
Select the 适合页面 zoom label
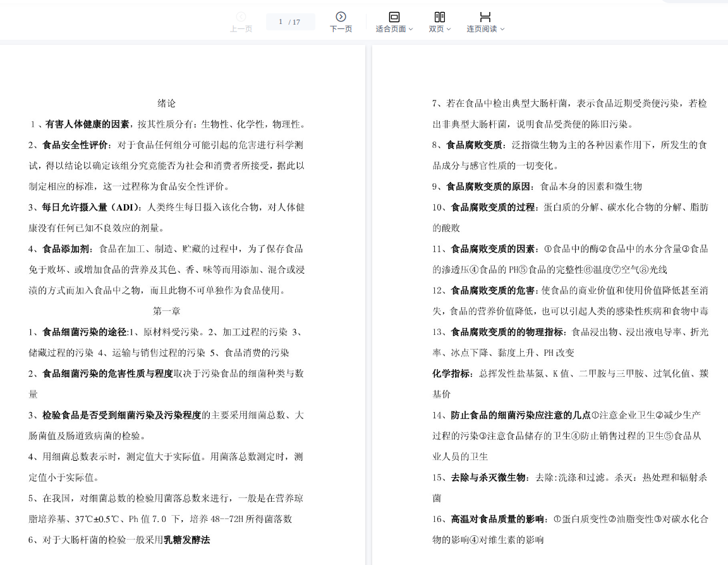point(391,29)
